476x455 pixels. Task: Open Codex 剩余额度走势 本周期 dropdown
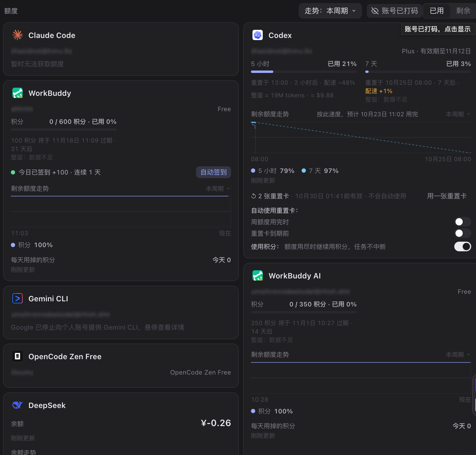pos(458,114)
